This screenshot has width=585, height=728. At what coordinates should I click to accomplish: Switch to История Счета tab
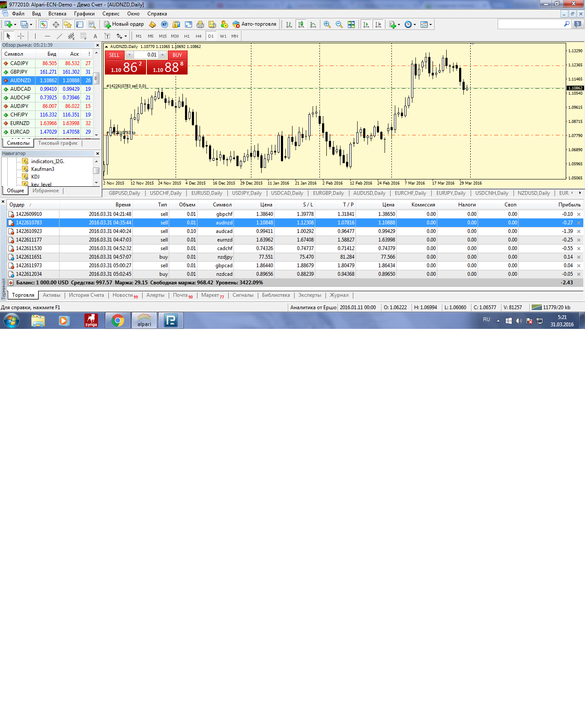point(87,295)
